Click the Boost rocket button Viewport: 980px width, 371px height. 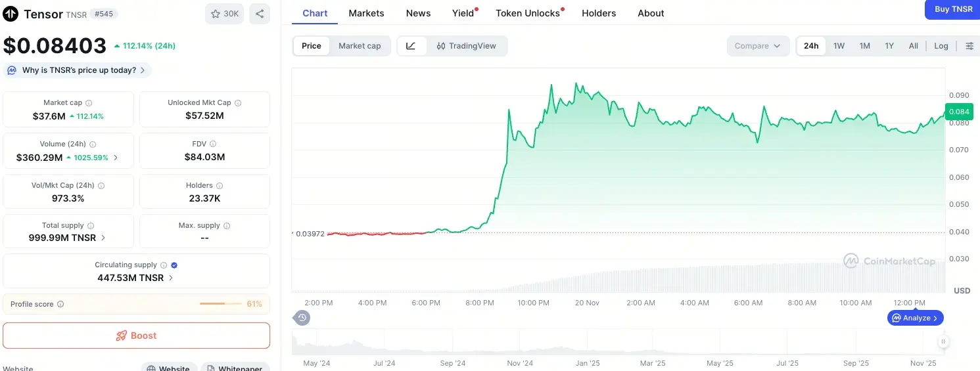click(136, 336)
